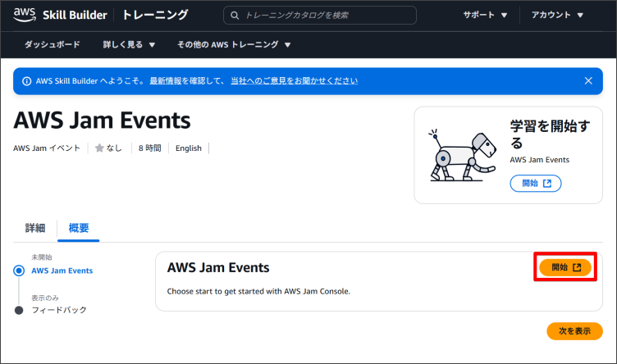The height and width of the screenshot is (364, 617).
Task: Click the orange 開始 start button
Action: tap(565, 267)
